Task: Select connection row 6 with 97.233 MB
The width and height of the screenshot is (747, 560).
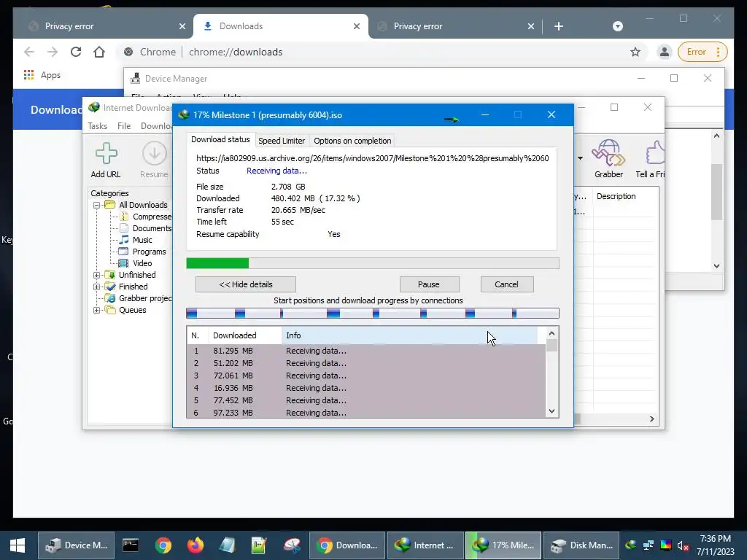Action: pos(366,413)
